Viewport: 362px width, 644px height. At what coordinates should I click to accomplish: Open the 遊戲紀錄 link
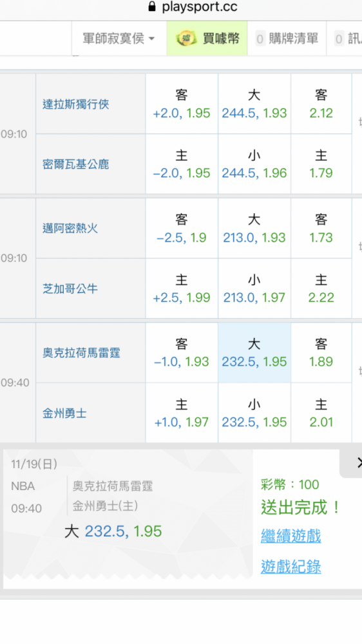[291, 567]
